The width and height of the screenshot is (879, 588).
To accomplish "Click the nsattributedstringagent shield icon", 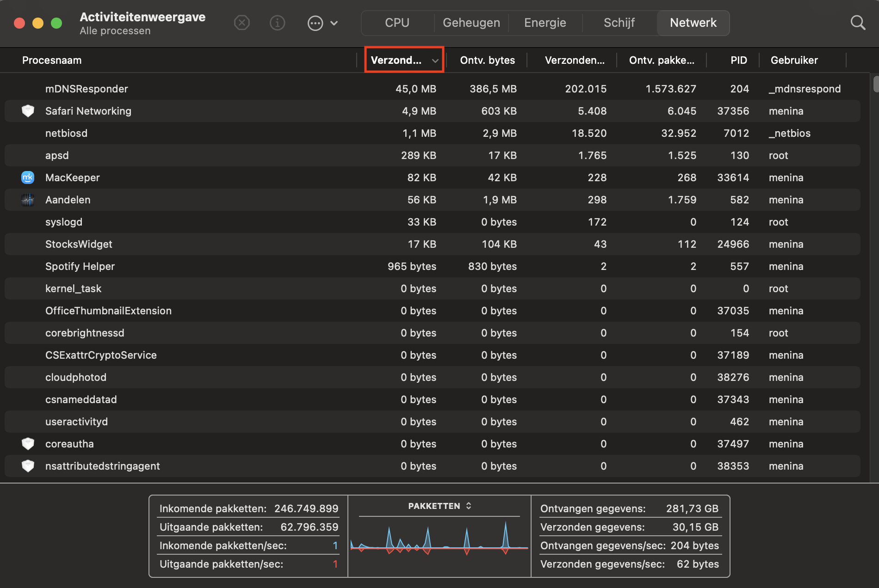I will click(x=28, y=466).
